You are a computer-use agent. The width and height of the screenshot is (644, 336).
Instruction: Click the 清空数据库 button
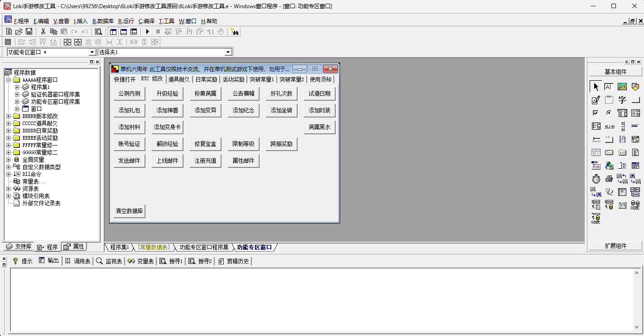tap(129, 211)
